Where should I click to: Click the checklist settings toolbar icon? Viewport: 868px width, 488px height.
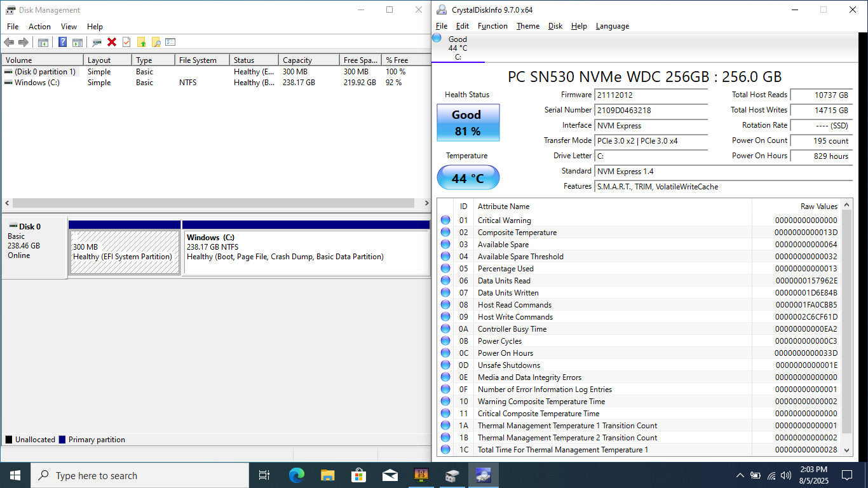[x=170, y=43]
